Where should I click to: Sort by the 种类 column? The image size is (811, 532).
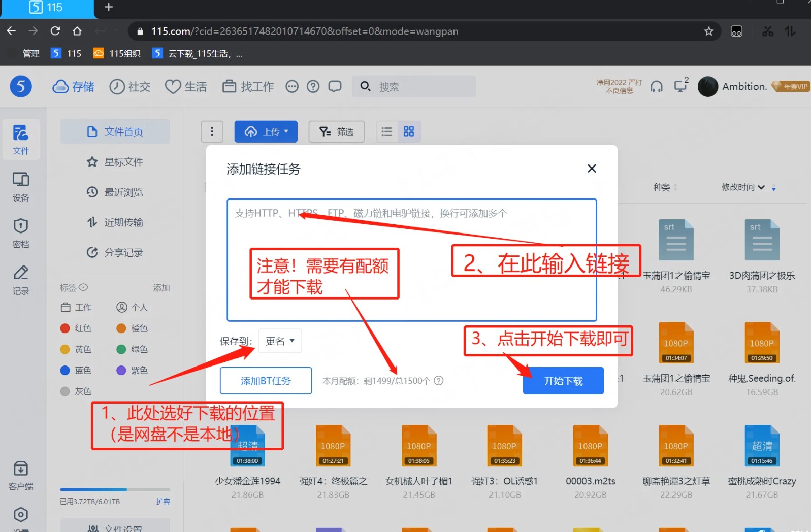pos(665,187)
